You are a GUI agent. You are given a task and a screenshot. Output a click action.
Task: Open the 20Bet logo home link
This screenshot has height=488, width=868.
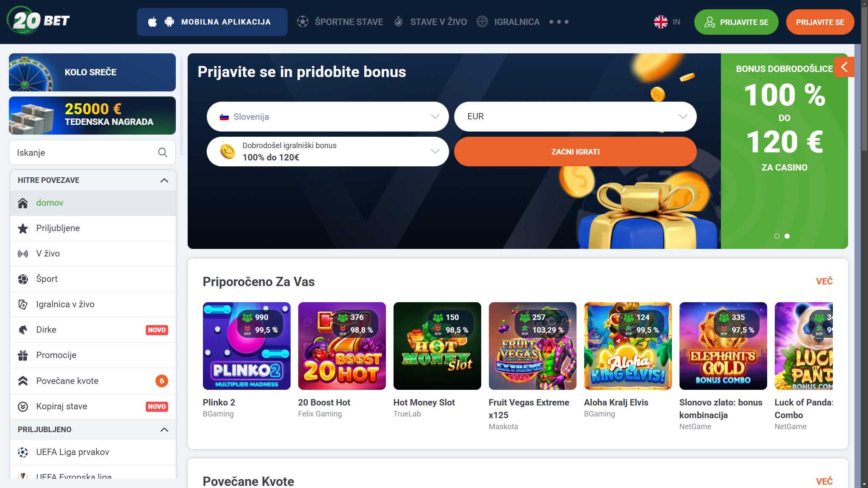[x=39, y=20]
